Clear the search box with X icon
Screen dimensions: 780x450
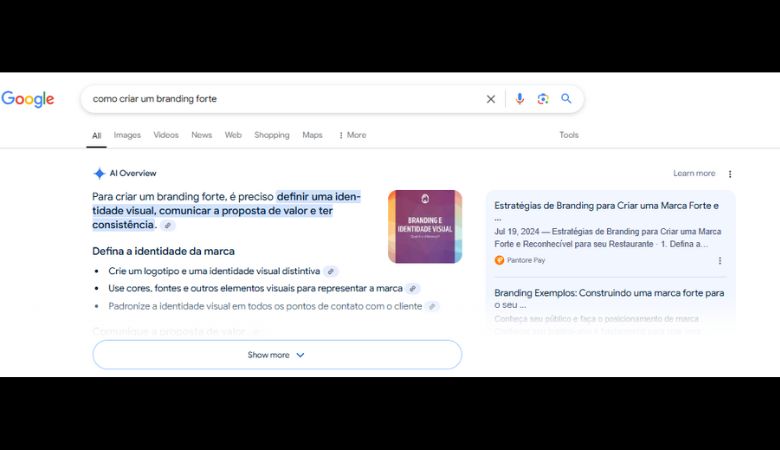tap(490, 99)
